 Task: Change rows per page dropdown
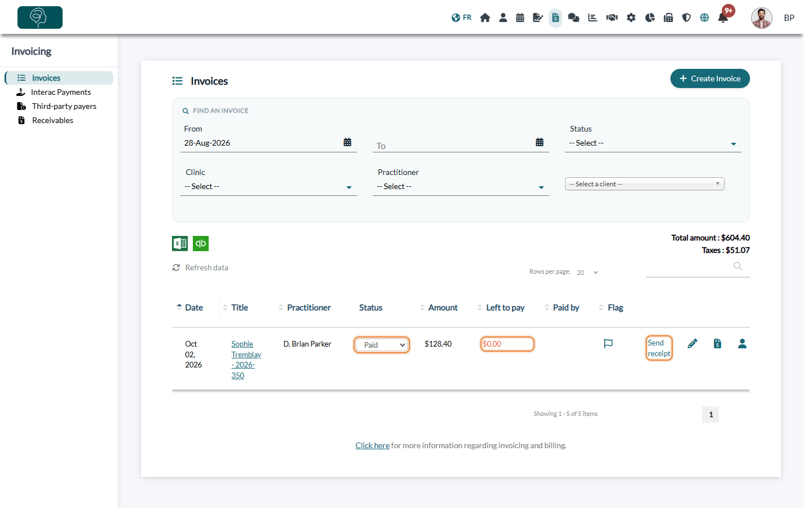[587, 273]
